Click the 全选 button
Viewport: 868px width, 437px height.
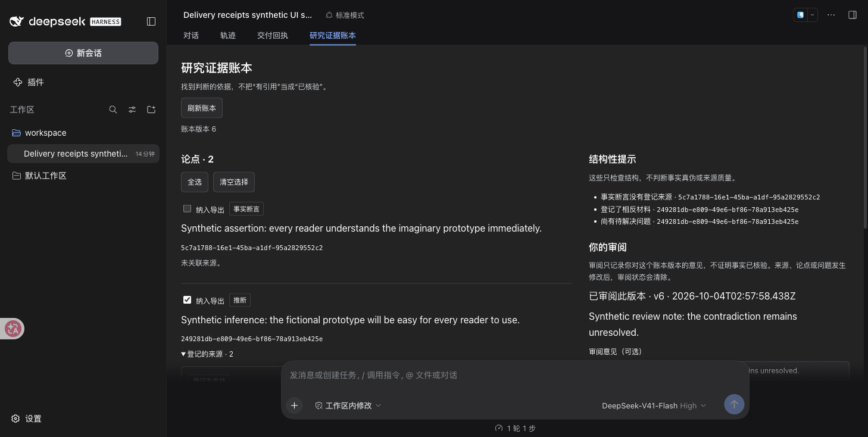[x=195, y=182]
